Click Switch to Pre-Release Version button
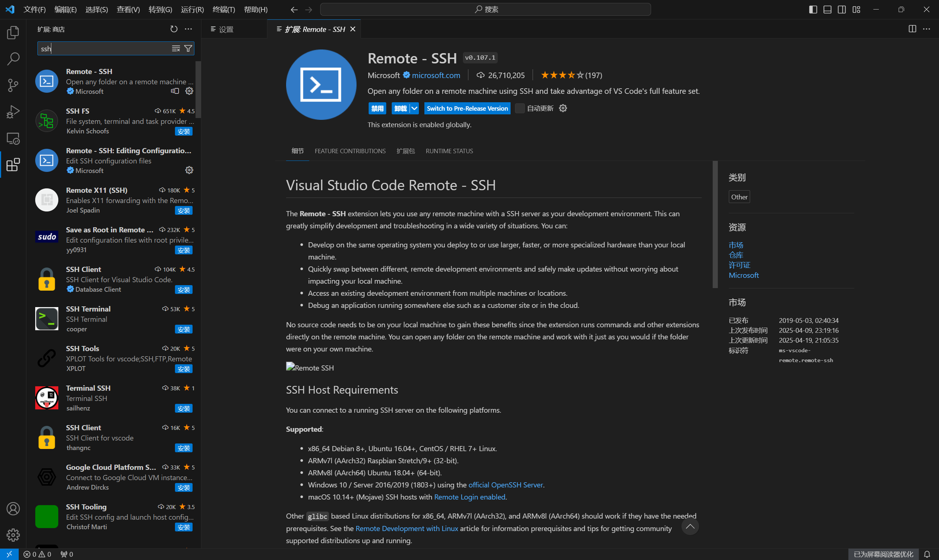The height and width of the screenshot is (560, 939). [467, 108]
